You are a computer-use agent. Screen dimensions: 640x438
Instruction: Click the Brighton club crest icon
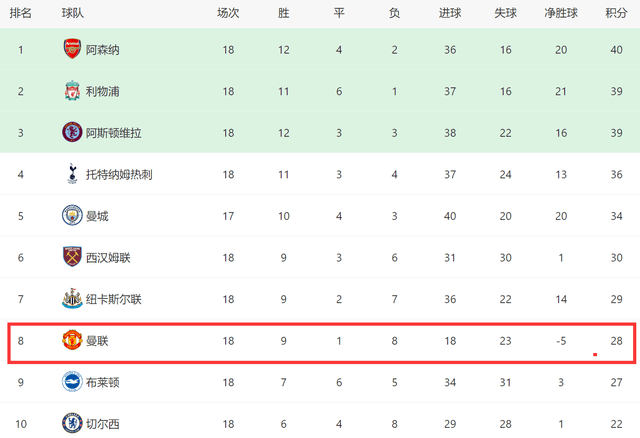pos(72,382)
